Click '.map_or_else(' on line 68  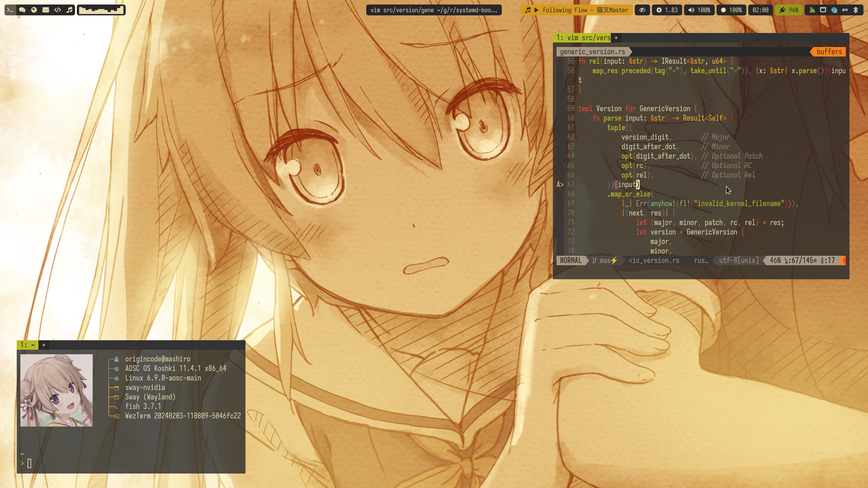coord(630,194)
